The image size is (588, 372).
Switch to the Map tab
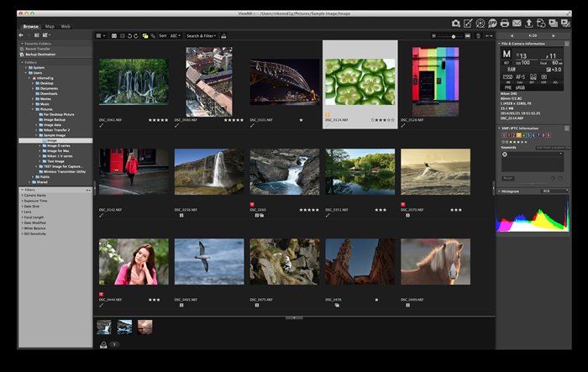coord(50,26)
